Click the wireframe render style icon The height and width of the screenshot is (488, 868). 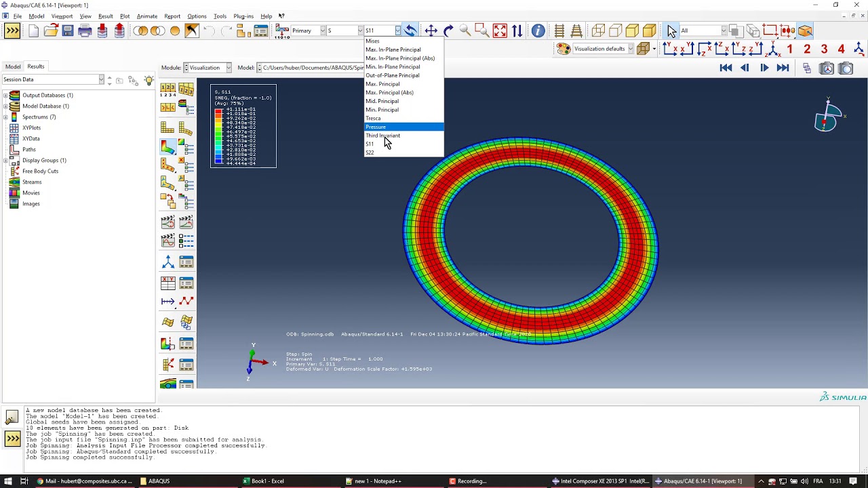[598, 30]
